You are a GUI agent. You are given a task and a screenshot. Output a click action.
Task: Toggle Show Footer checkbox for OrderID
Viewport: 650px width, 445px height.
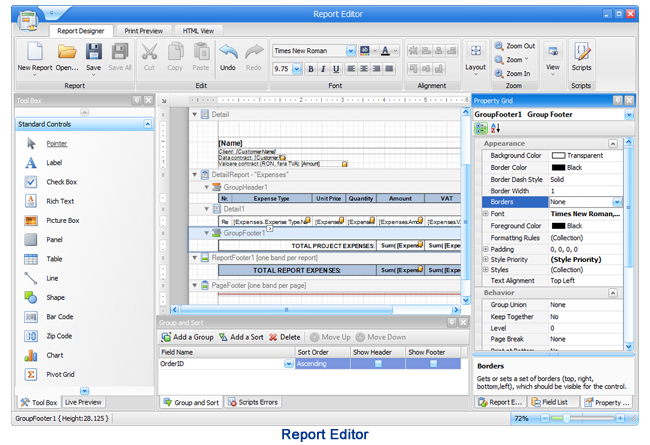tap(433, 364)
